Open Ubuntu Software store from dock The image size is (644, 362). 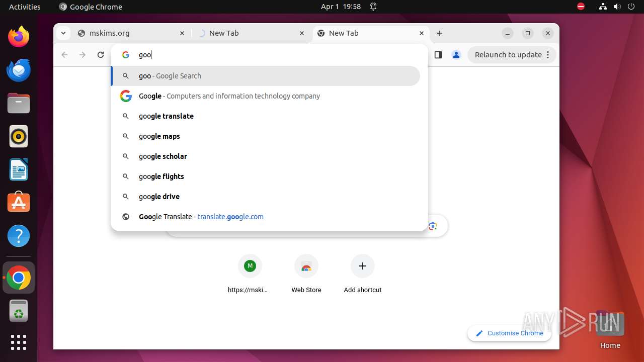pos(19,203)
